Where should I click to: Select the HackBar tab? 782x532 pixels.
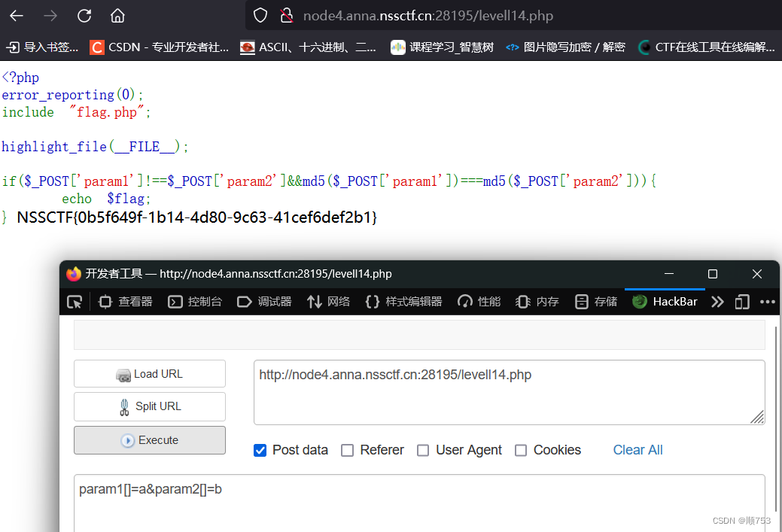[665, 302]
